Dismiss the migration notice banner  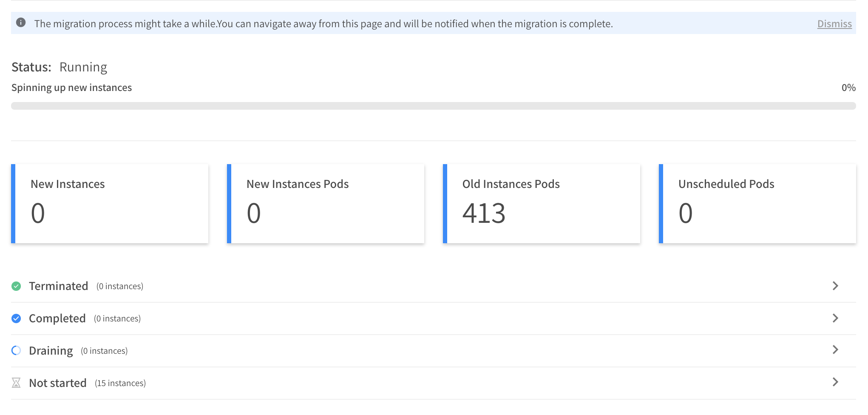tap(834, 24)
